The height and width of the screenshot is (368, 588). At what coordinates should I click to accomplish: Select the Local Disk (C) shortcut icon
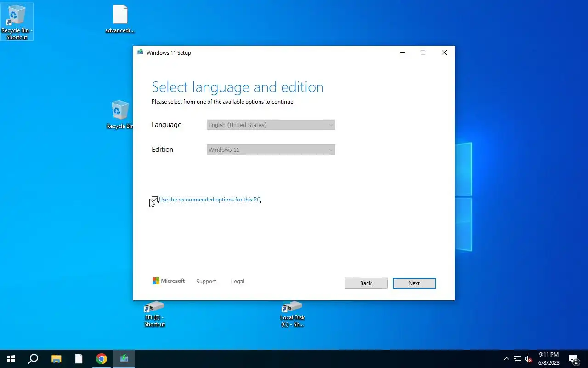[x=292, y=314]
